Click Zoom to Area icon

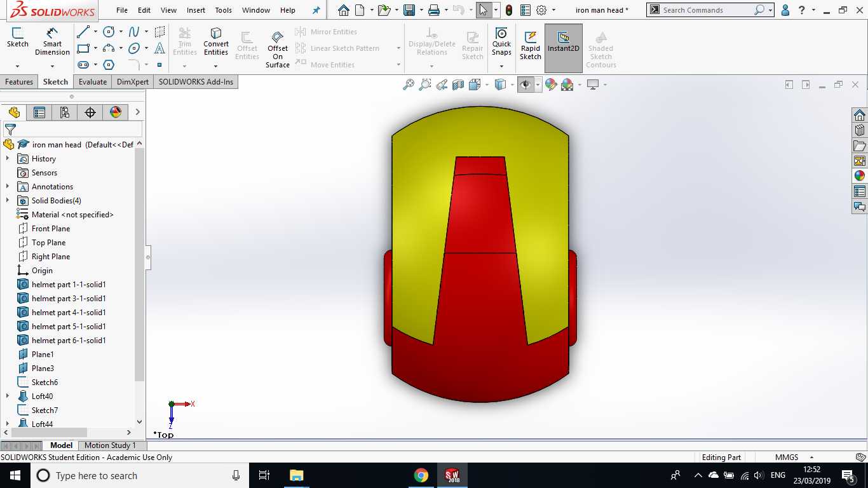[x=425, y=85]
